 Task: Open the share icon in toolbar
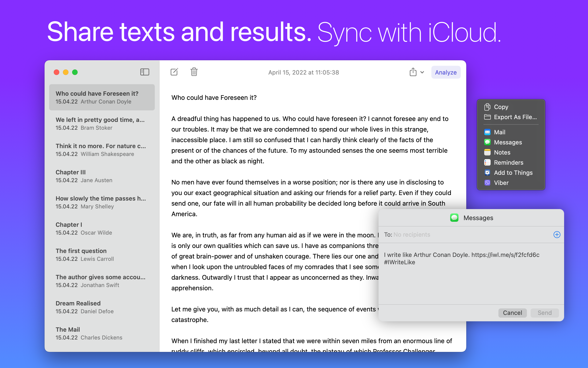click(413, 72)
